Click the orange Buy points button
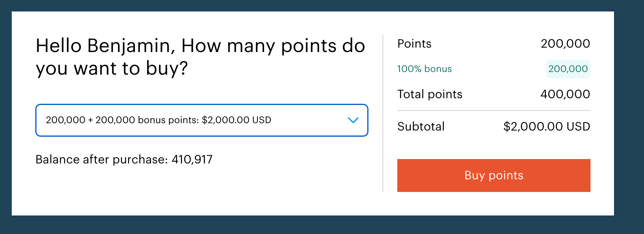This screenshot has width=644, height=234. [x=494, y=175]
